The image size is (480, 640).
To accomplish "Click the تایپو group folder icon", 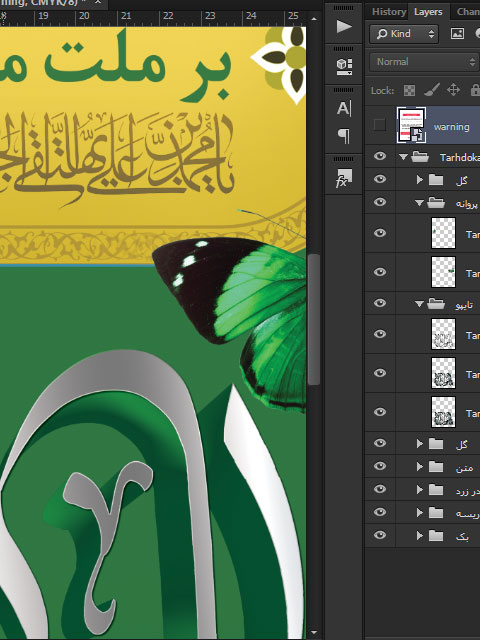I will pos(436,304).
